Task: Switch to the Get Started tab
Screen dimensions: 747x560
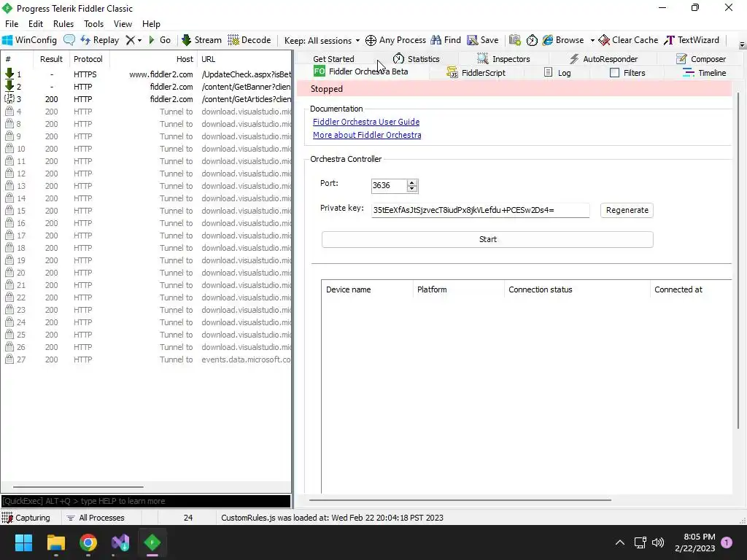Action: [x=333, y=59]
